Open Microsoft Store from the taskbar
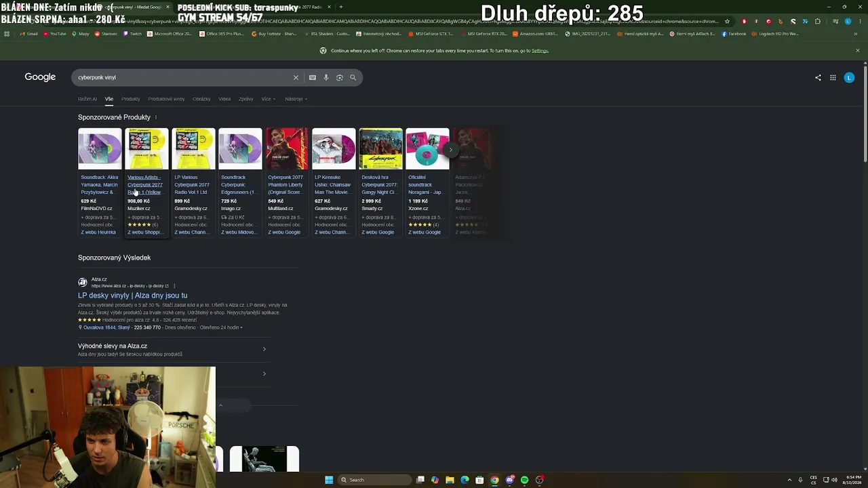Screen dimensions: 868x488 [479, 480]
